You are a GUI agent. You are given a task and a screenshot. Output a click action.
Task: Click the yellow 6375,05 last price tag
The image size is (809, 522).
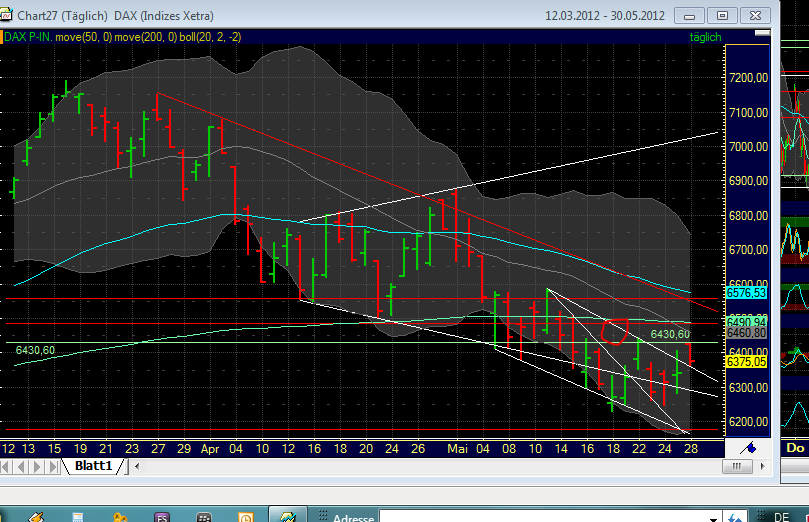[746, 362]
